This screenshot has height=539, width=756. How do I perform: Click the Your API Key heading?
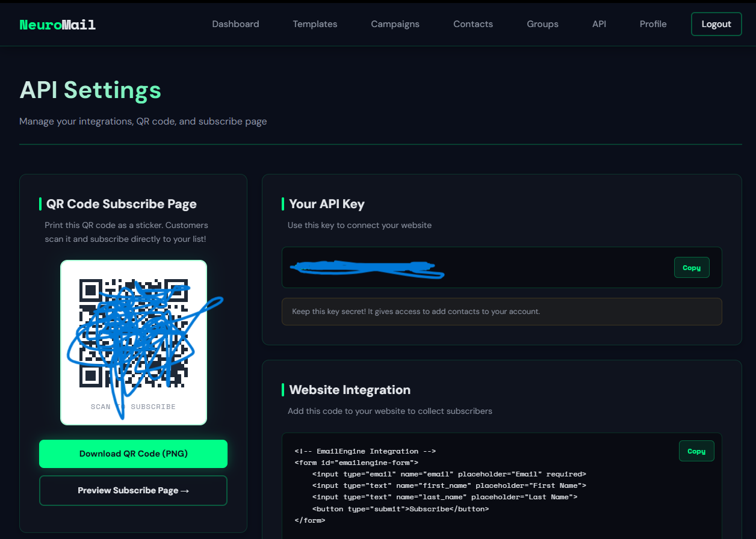coord(327,204)
